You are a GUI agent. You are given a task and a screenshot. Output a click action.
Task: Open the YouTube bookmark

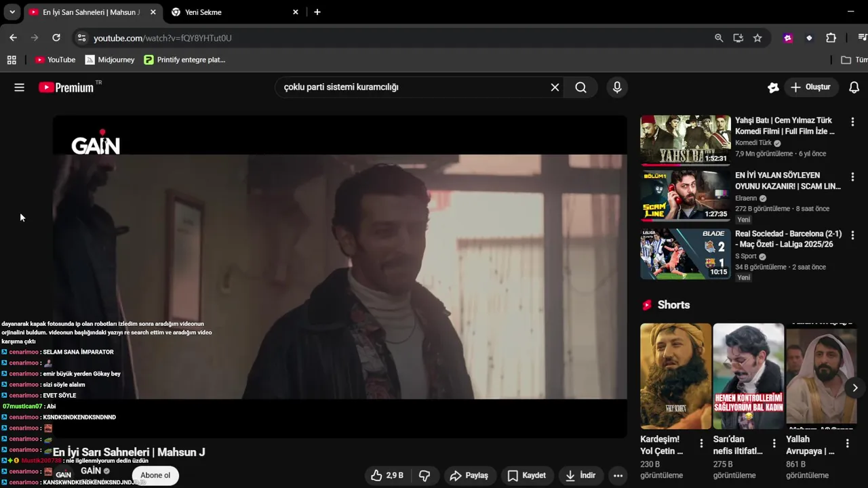55,60
